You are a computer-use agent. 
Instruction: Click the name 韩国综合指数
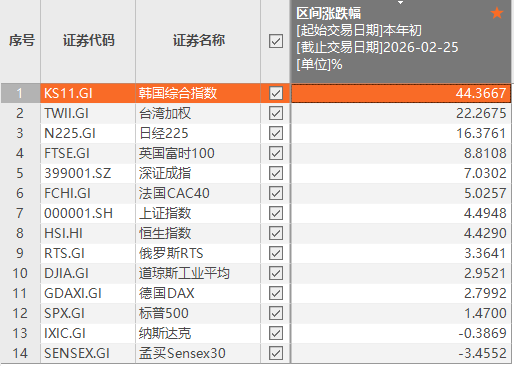(178, 93)
